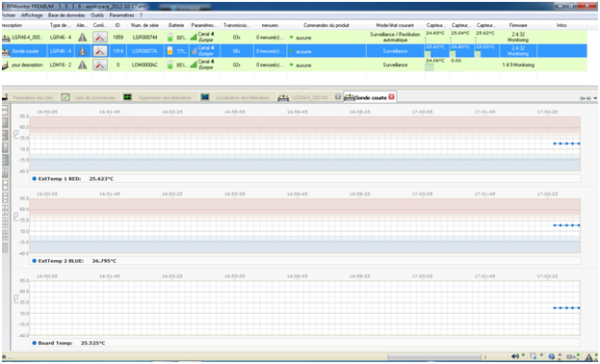Switch to the Supervision des télémètres tab
The image size is (600, 364).
pos(165,98)
